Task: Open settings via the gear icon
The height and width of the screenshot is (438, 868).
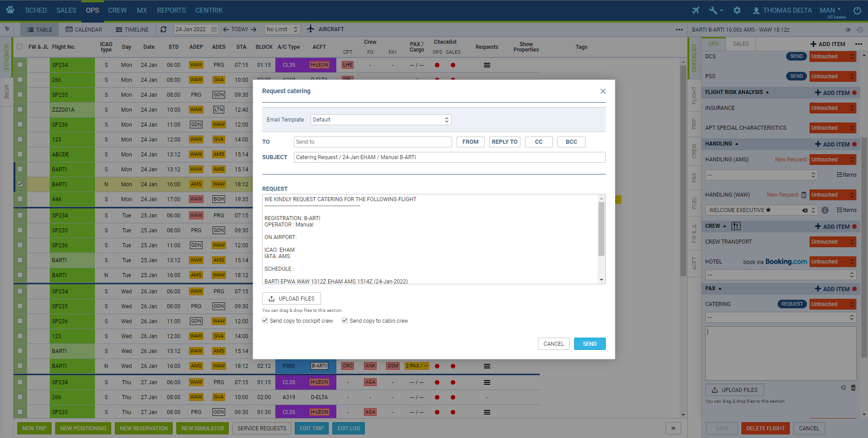Action: 737,10
